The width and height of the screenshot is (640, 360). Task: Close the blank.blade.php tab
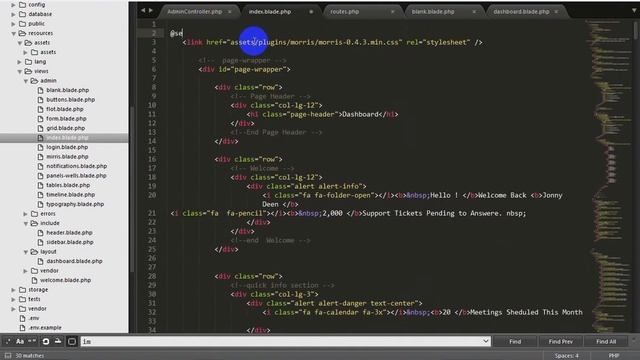474,11
